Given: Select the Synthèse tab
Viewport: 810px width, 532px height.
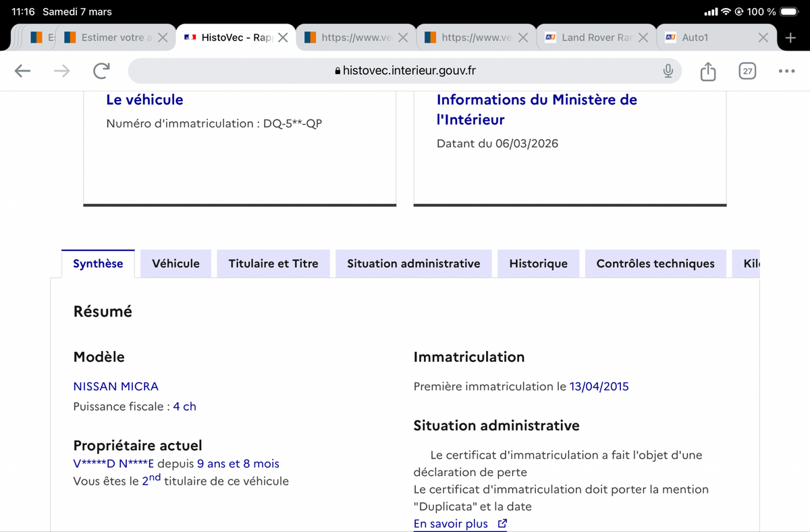Looking at the screenshot, I should pos(98,264).
